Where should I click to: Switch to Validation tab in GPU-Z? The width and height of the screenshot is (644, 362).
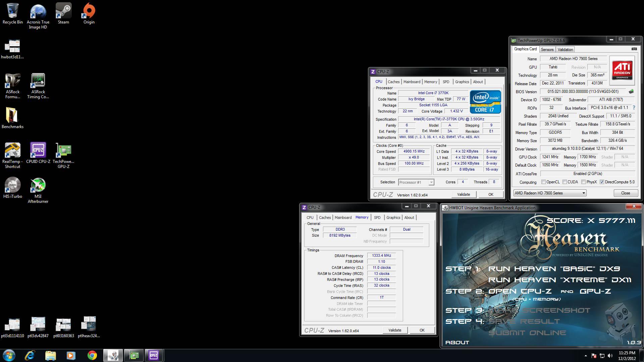pos(565,50)
